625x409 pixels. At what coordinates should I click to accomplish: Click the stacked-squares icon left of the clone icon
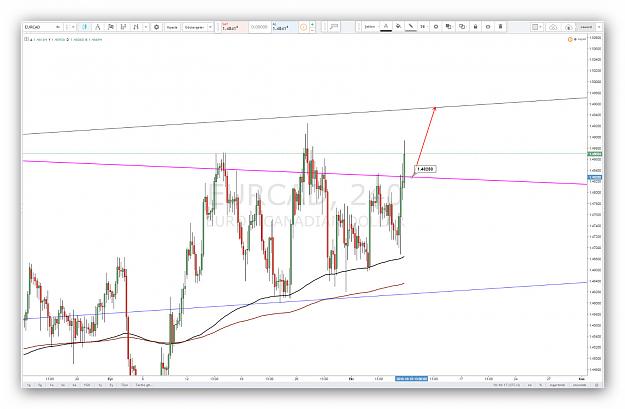click(x=448, y=27)
